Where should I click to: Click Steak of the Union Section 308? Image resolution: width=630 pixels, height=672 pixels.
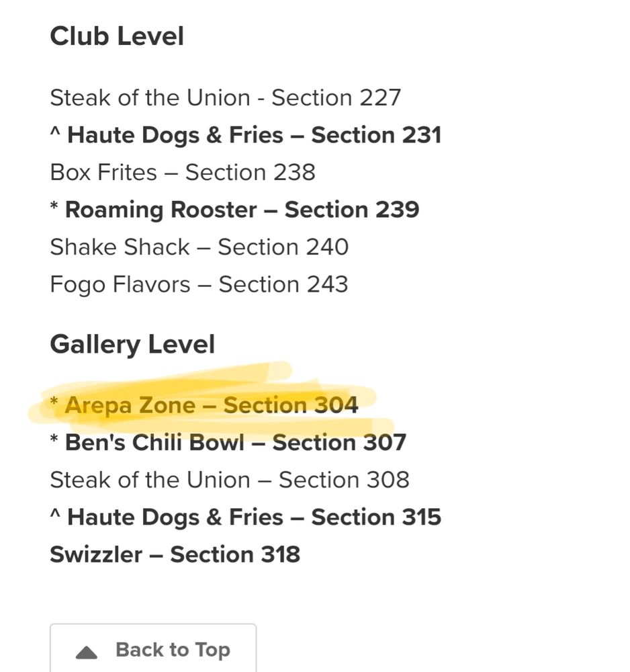click(x=232, y=480)
